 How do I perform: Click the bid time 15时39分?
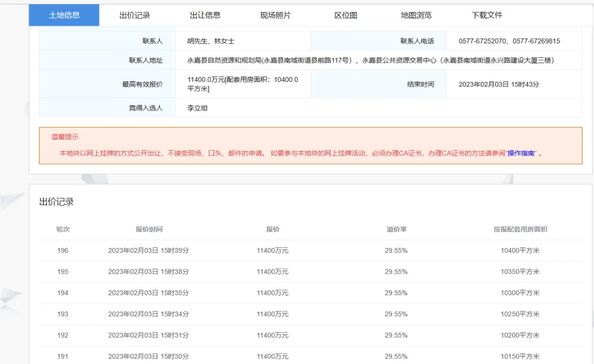[x=175, y=250]
